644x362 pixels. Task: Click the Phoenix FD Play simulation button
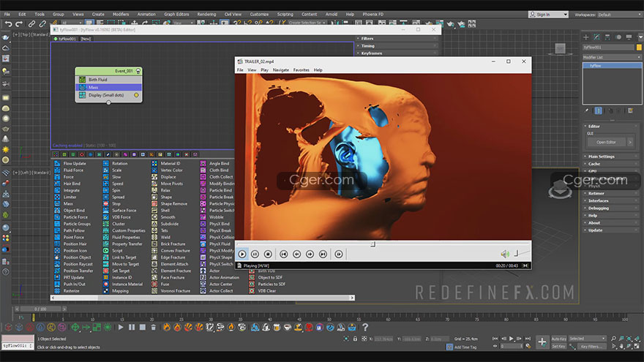(121, 327)
